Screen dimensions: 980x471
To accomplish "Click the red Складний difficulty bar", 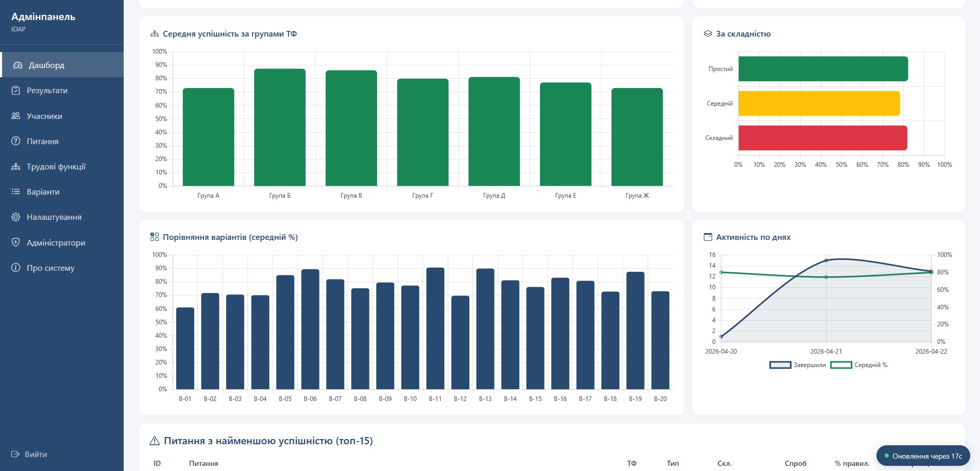I will 823,138.
